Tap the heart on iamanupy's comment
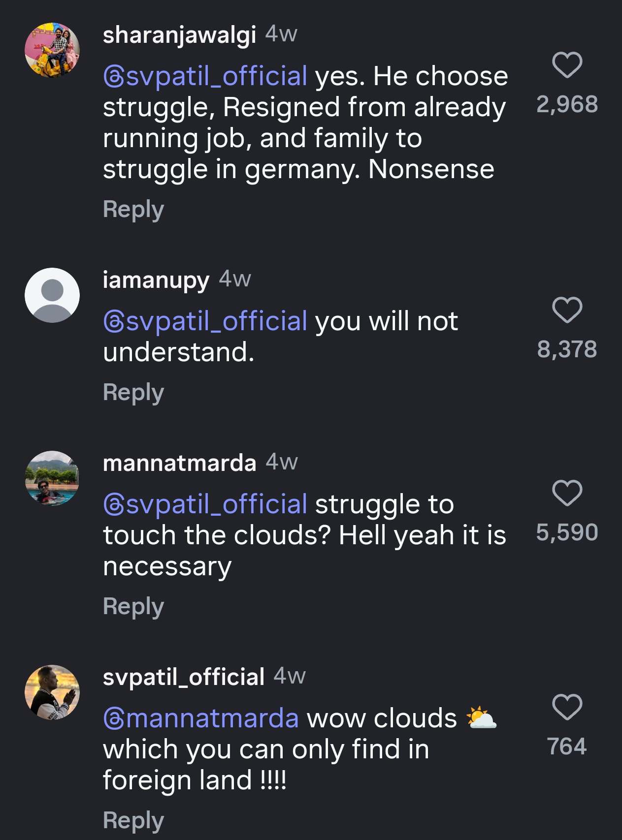Screen dimensions: 622x840 click(x=567, y=310)
